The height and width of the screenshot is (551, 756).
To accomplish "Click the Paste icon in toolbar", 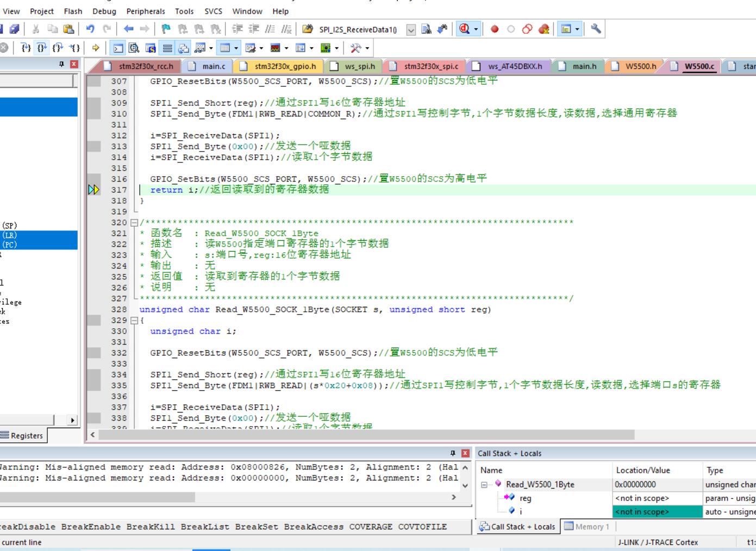I will (x=68, y=29).
